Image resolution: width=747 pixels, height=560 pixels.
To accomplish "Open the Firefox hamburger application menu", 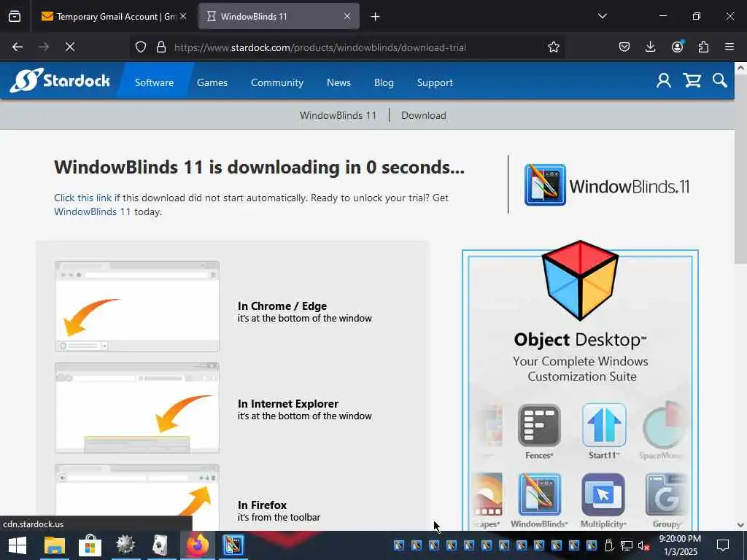I will (x=729, y=47).
